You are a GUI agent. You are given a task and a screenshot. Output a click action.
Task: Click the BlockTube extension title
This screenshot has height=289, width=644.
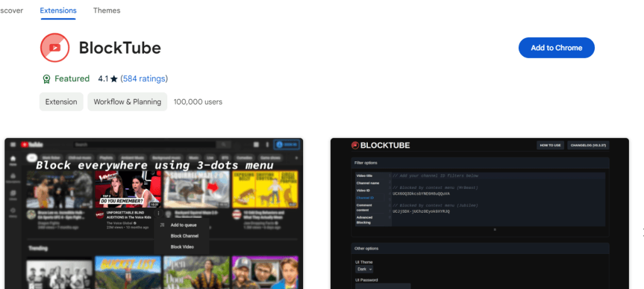(x=120, y=48)
